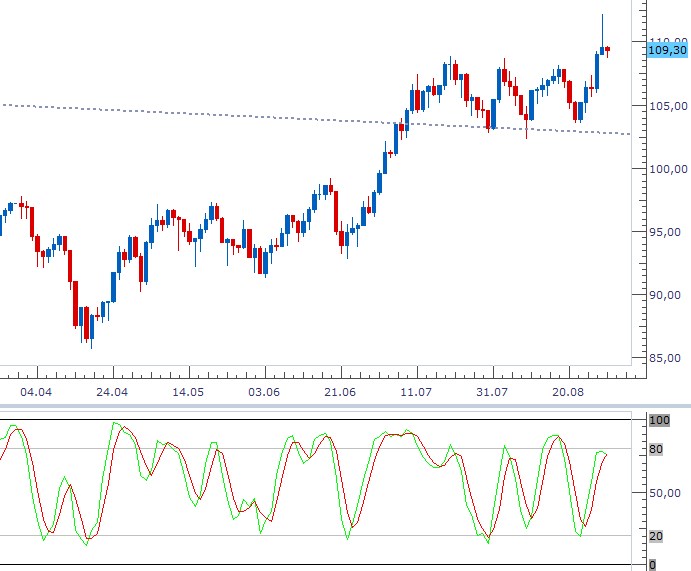The width and height of the screenshot is (691, 571).
Task: Select the 20.08 date marker
Action: (x=568, y=392)
